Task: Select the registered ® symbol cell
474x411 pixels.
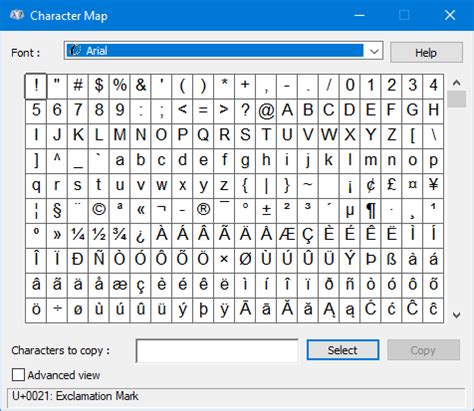Action: pos(203,210)
